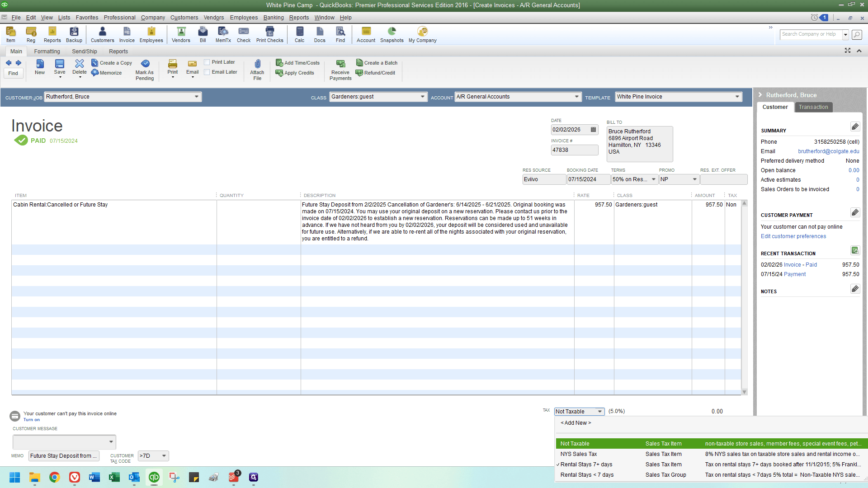Open the Employees center icon

point(151,34)
